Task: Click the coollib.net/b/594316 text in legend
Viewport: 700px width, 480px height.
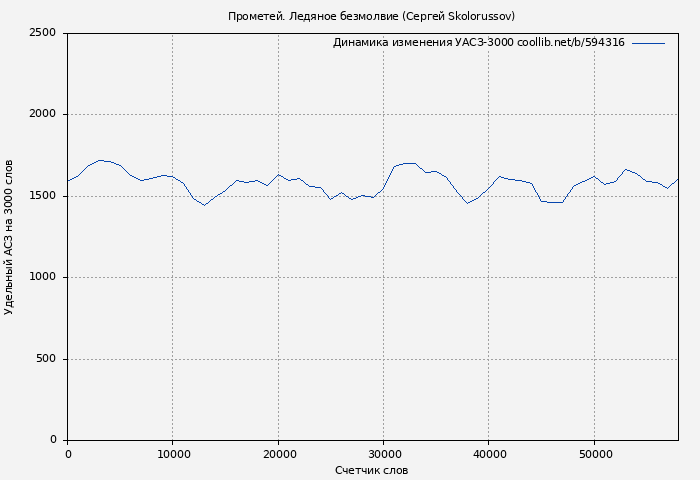Action: pyautogui.click(x=571, y=43)
